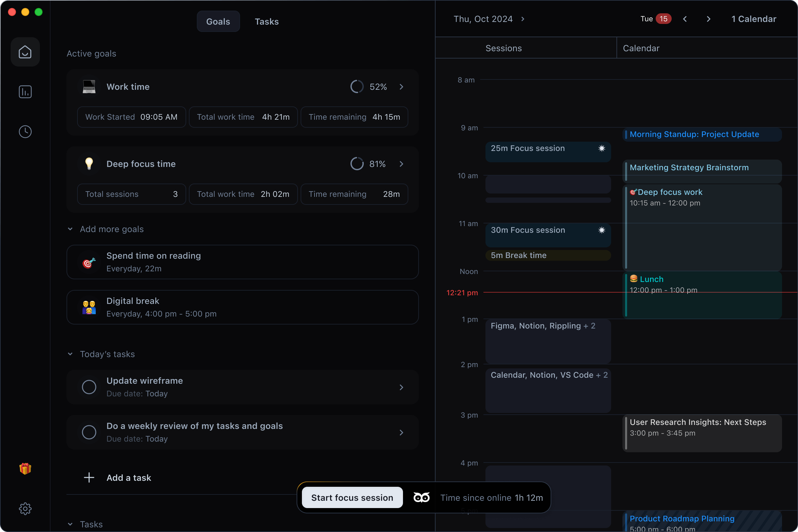Click Deep focus time progress ring
The height and width of the screenshot is (532, 798).
pyautogui.click(x=356, y=164)
